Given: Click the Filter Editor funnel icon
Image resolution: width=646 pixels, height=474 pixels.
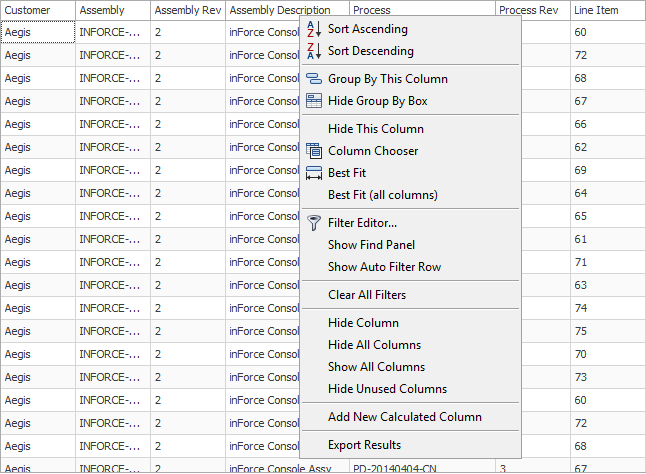Looking at the screenshot, I should (314, 223).
